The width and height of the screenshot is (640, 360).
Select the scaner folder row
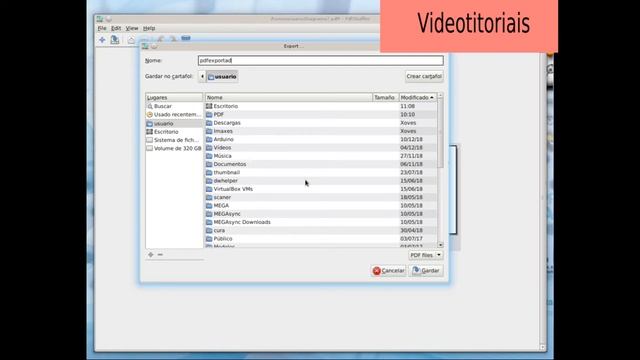click(320, 197)
